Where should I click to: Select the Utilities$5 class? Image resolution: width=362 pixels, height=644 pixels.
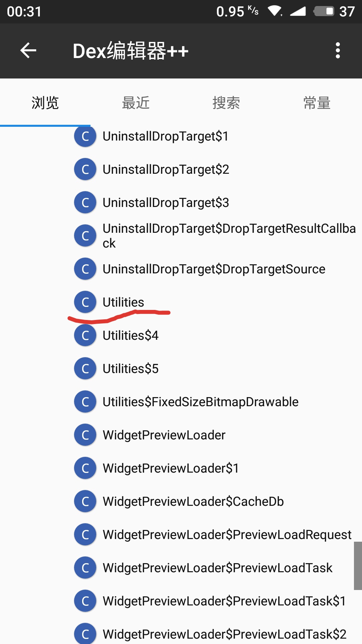(x=130, y=369)
